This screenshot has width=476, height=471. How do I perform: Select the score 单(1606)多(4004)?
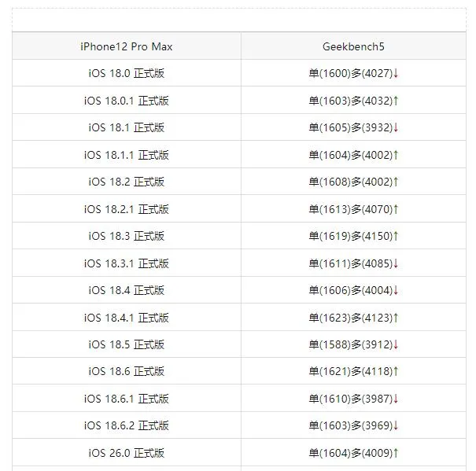[351, 290]
